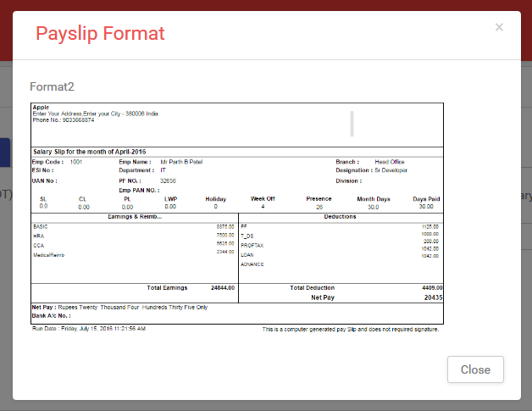Click the 'MedicalReimb' earnings row label
532x411 pixels.
click(48, 255)
